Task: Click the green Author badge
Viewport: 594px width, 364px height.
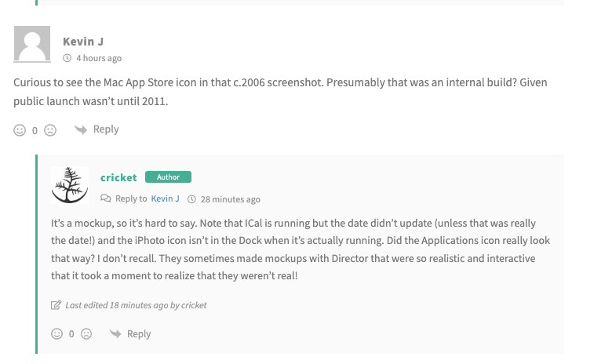Action: 168,177
